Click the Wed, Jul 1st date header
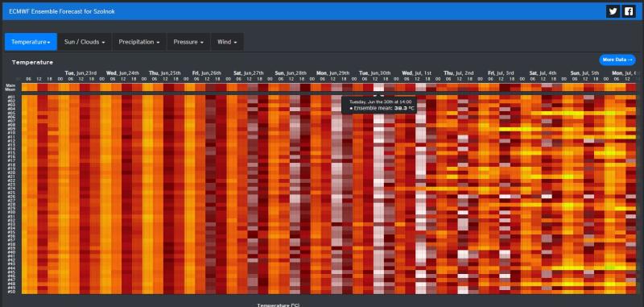This screenshot has height=307, width=644. [x=416, y=73]
